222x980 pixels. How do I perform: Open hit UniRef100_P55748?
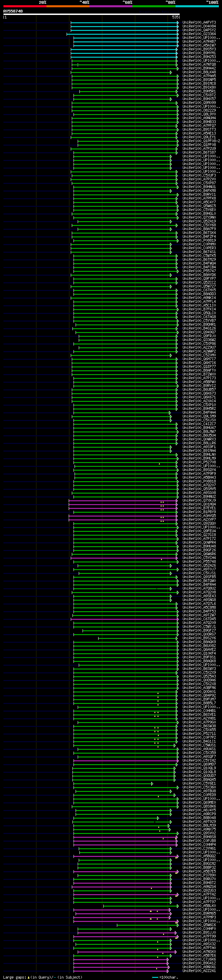pos(199,561)
